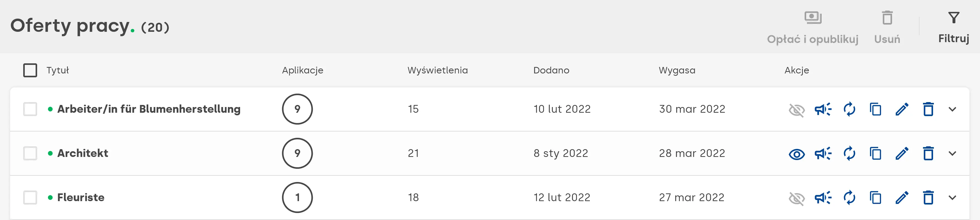Click promote megaphone icon for Architekt
Image resolution: width=980 pixels, height=220 pixels.
tap(823, 154)
